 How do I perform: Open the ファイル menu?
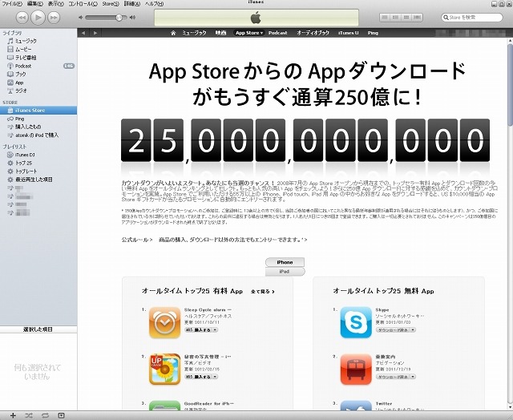click(x=12, y=3)
